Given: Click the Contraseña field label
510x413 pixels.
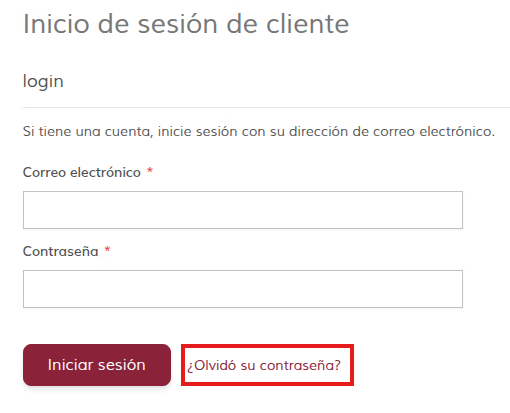Looking at the screenshot, I should click(x=61, y=251).
